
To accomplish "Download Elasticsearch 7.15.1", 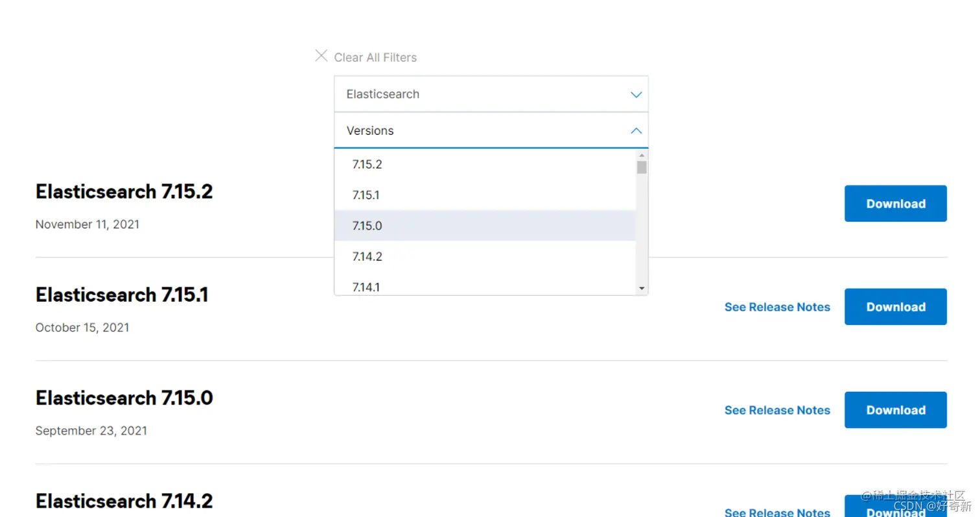I will pos(895,307).
